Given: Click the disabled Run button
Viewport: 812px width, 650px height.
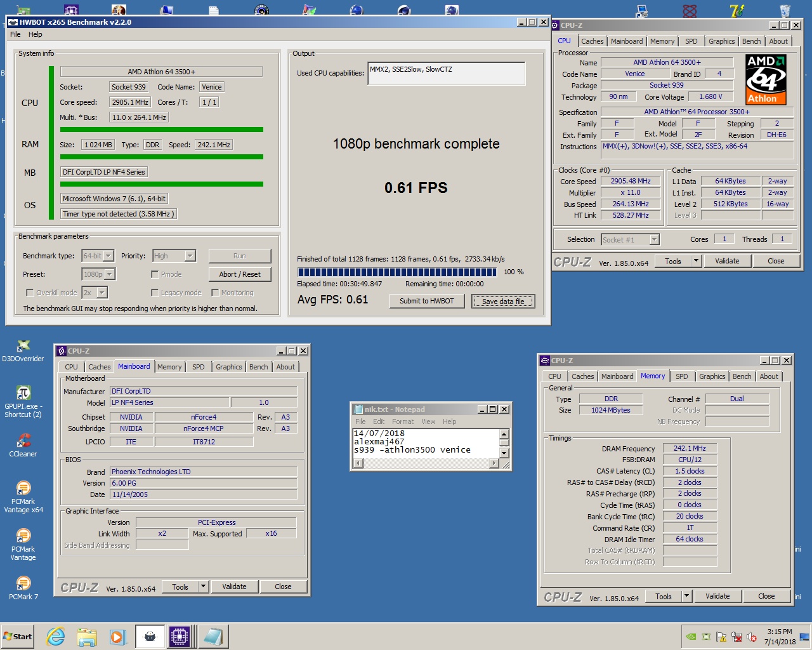Looking at the screenshot, I should pos(240,256).
